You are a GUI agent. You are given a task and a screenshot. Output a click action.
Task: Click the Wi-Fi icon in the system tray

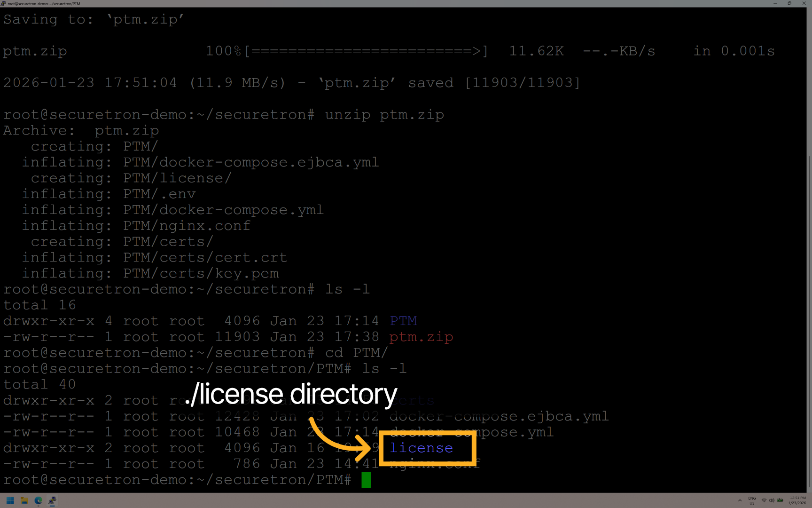765,501
